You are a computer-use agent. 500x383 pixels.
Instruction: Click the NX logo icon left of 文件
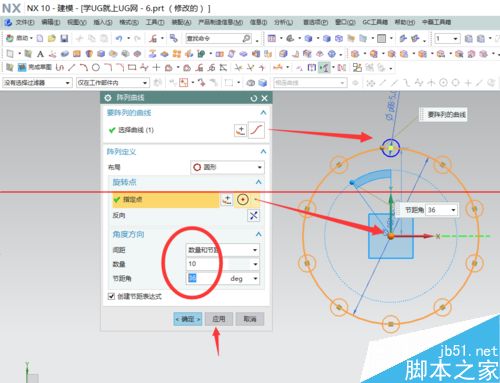(x=8, y=22)
